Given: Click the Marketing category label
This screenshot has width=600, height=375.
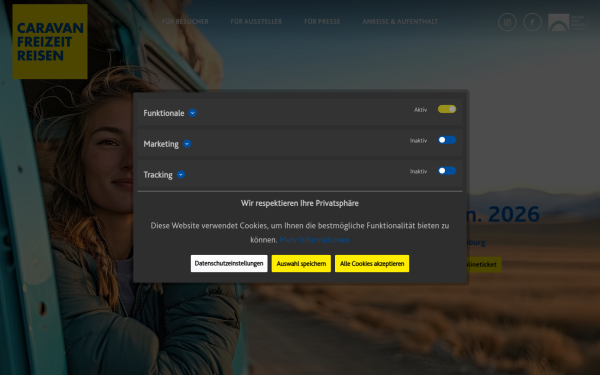Looking at the screenshot, I should point(161,144).
